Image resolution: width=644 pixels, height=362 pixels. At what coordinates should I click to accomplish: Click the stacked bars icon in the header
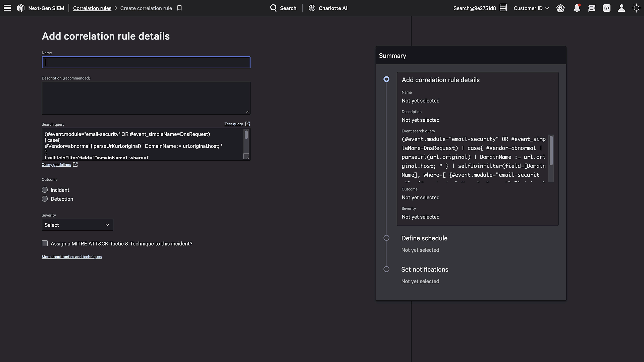592,8
